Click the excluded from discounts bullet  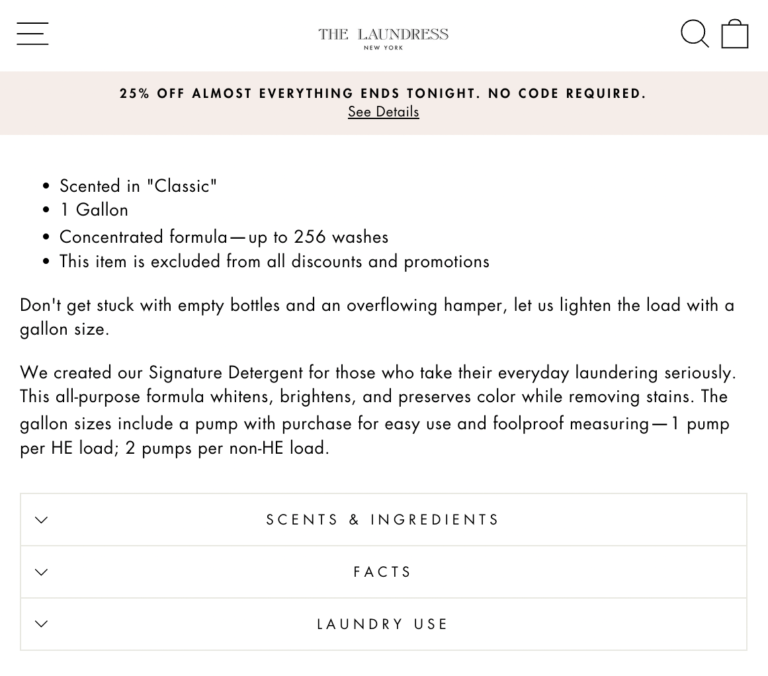coord(274,262)
